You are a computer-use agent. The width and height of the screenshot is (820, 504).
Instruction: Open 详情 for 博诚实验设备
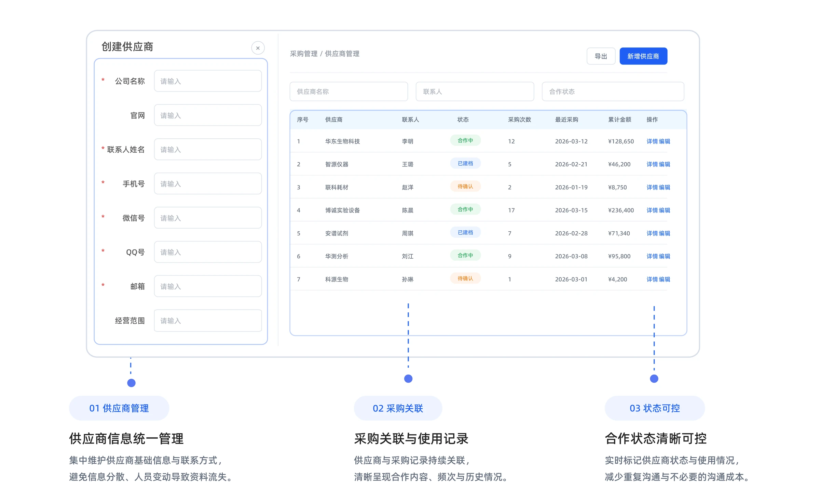pos(652,210)
